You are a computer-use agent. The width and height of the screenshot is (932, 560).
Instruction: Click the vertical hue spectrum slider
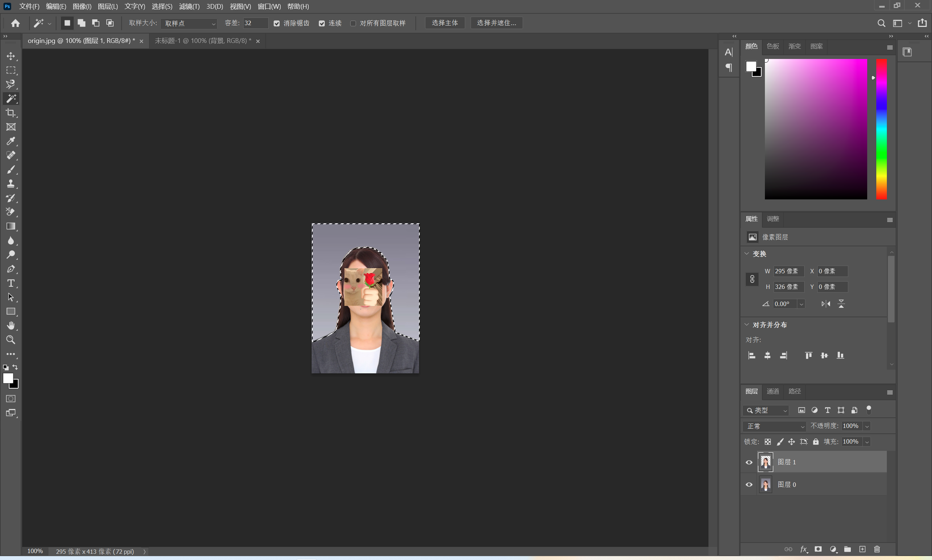coord(881,128)
